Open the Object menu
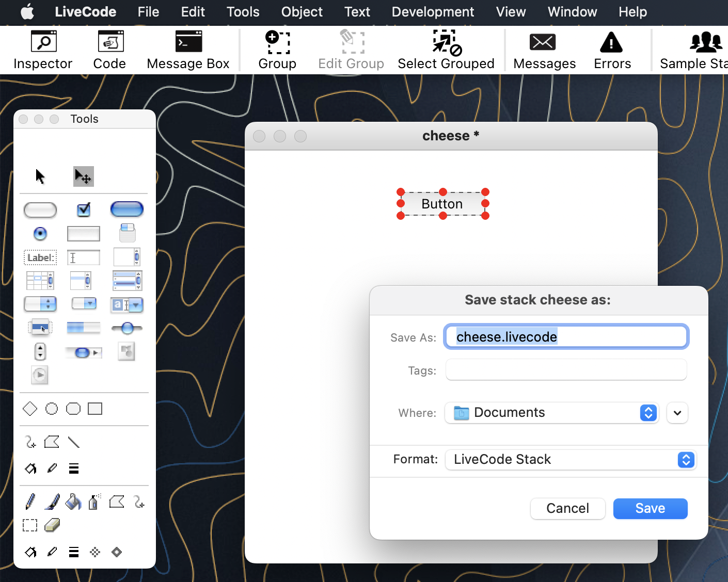This screenshot has width=728, height=582. [x=302, y=12]
